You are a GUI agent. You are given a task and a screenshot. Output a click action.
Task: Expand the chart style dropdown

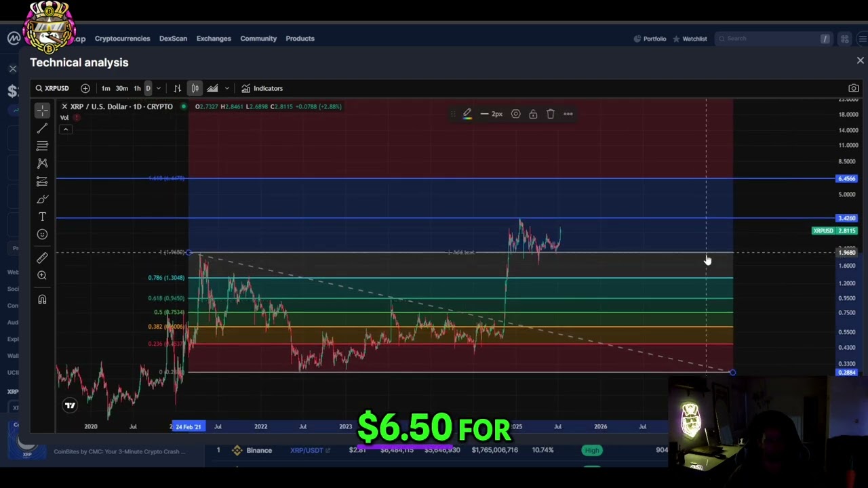coord(226,88)
